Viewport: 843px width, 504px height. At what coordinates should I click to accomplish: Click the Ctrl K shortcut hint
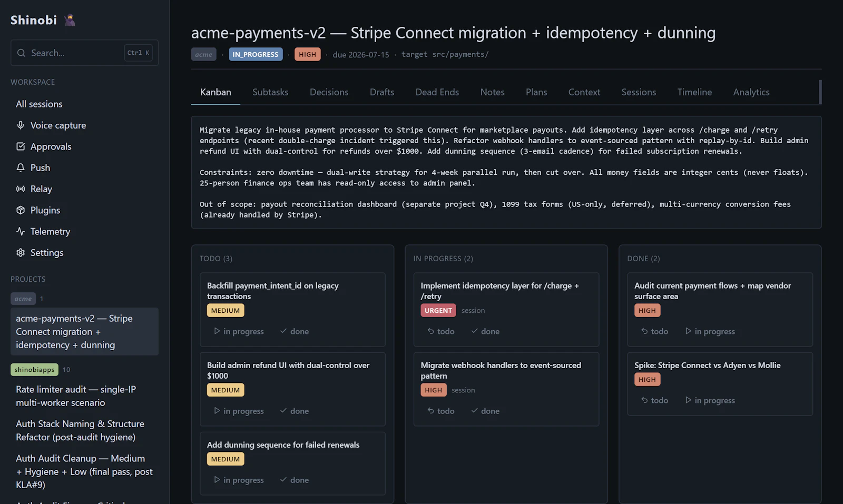coord(138,53)
